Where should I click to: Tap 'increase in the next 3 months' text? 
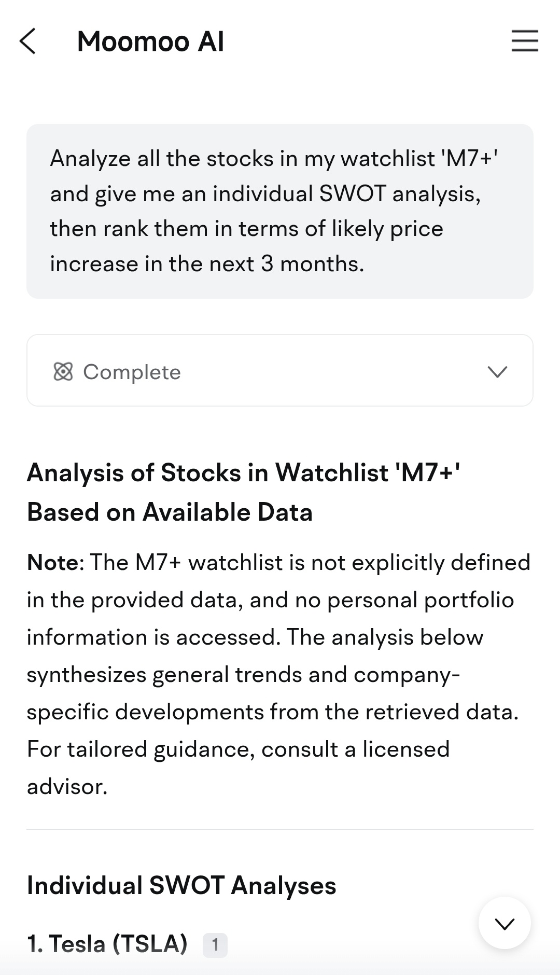coord(207,264)
